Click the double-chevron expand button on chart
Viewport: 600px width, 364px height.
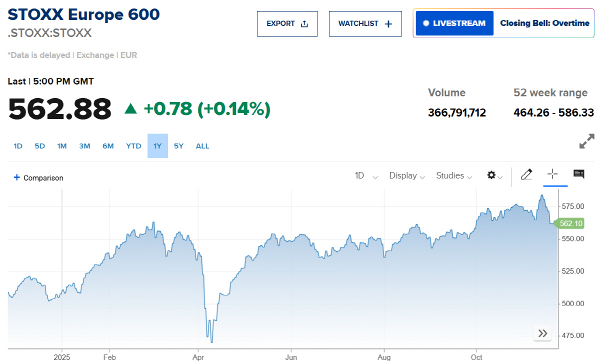click(542, 333)
